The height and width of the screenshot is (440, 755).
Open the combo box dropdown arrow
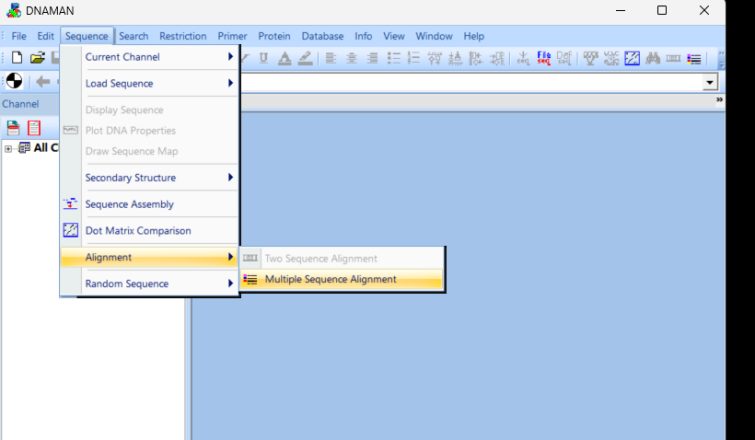(709, 82)
